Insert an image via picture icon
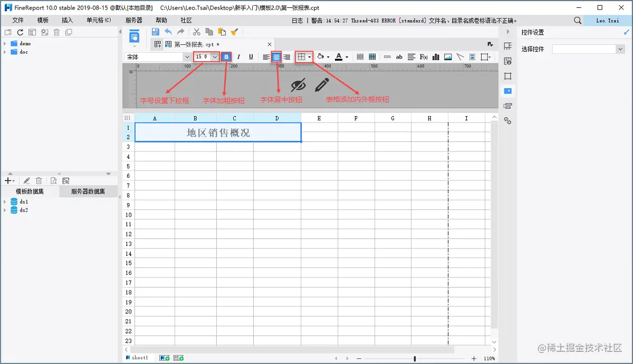 pyautogui.click(x=448, y=57)
